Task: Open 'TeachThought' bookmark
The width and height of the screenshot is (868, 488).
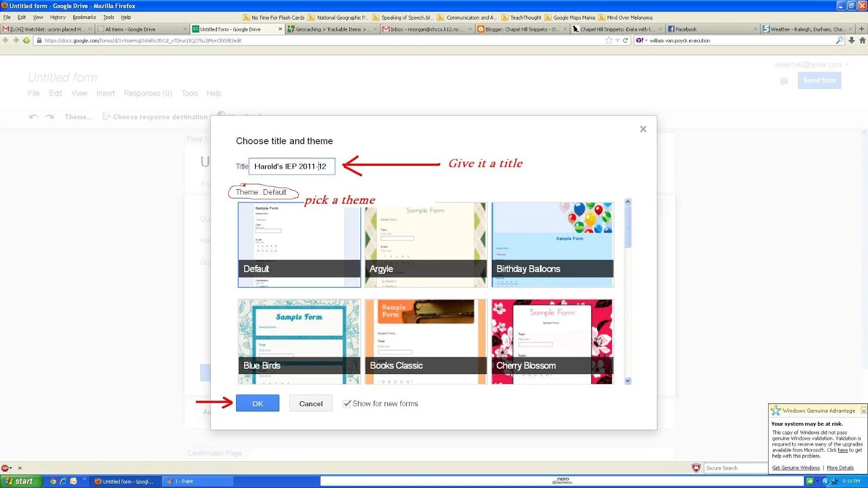Action: click(521, 17)
